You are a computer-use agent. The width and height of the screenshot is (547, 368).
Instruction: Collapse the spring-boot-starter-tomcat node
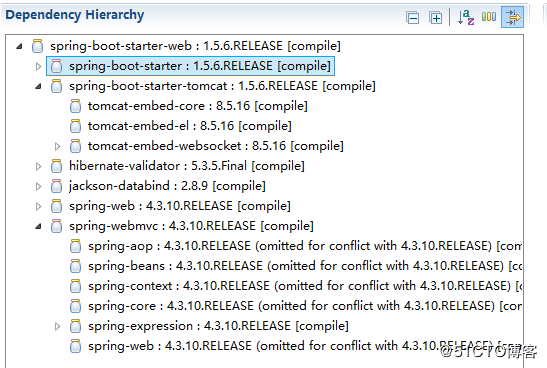click(38, 86)
